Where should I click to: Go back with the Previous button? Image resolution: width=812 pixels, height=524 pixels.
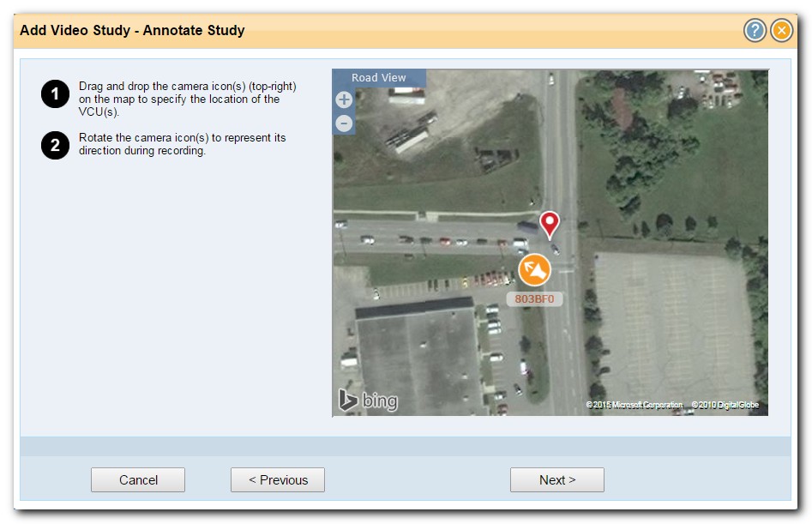pyautogui.click(x=277, y=479)
